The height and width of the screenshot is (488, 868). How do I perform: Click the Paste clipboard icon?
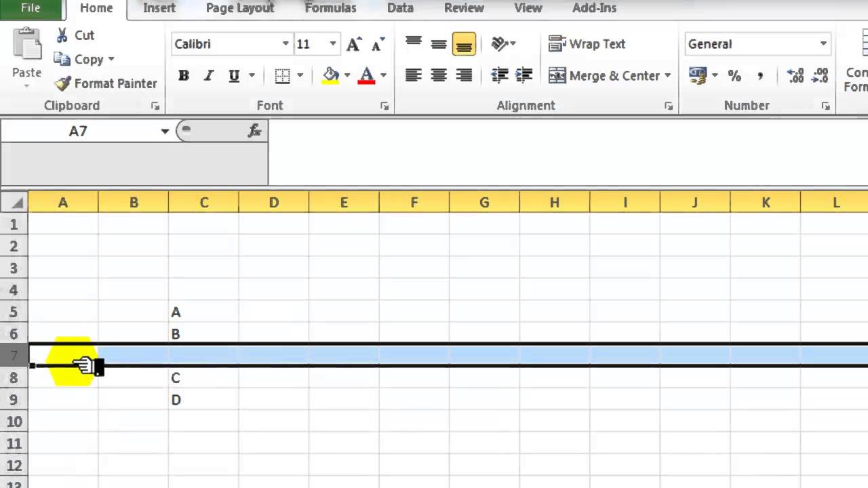[27, 45]
